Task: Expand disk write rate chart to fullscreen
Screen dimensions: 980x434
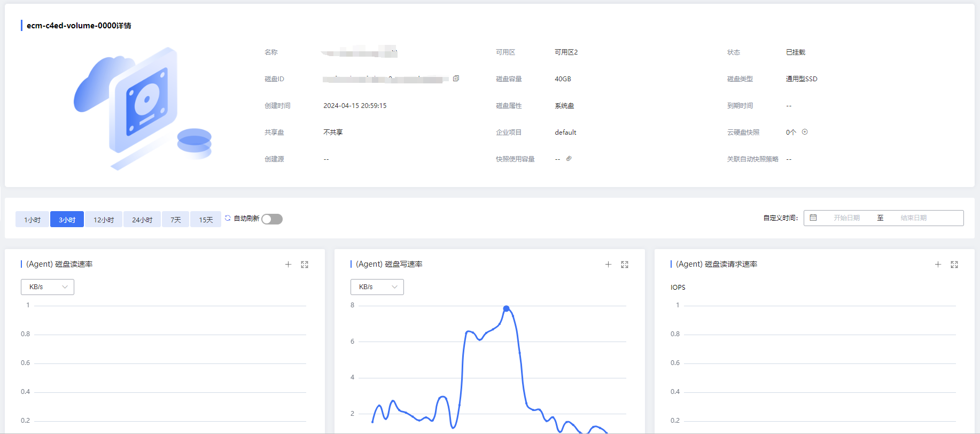Action: (625, 265)
